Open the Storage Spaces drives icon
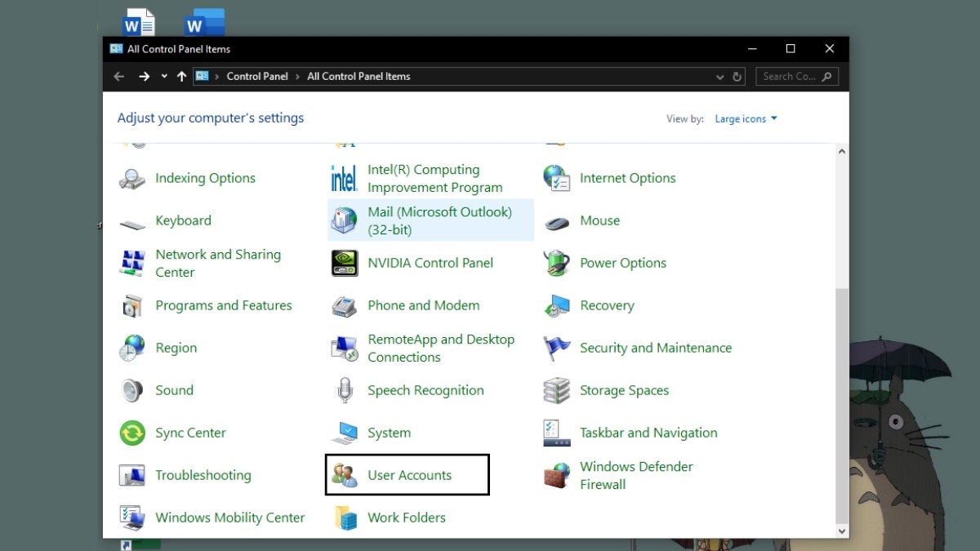Screen dimensions: 980x551 [x=557, y=391]
